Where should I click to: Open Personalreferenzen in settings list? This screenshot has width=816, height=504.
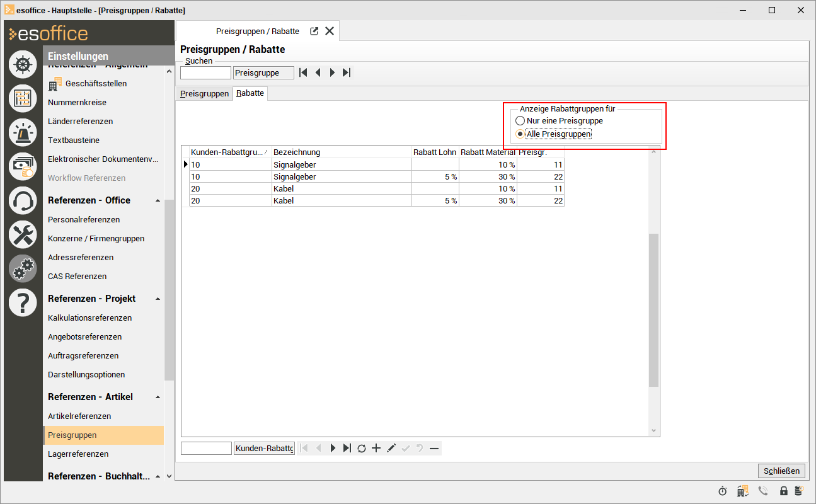(x=84, y=219)
